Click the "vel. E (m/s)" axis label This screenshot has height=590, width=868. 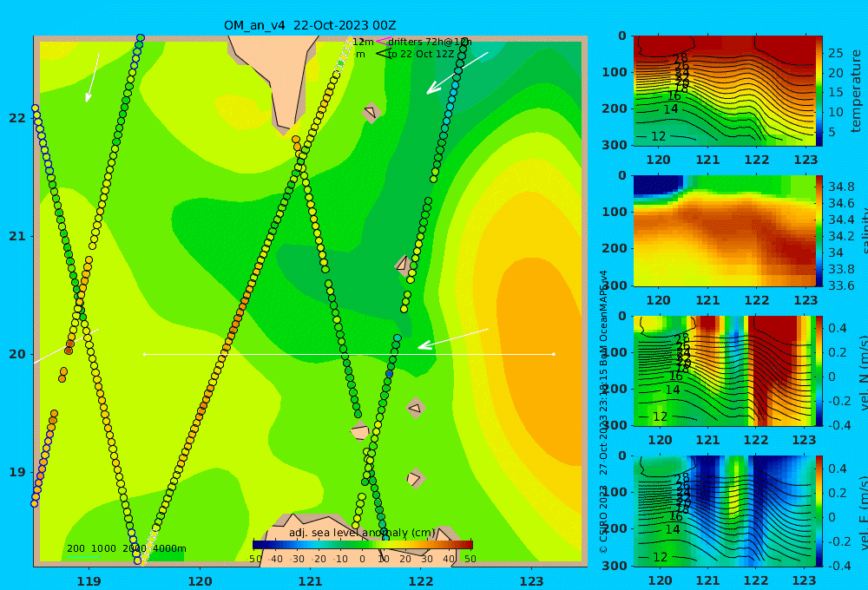click(x=864, y=512)
